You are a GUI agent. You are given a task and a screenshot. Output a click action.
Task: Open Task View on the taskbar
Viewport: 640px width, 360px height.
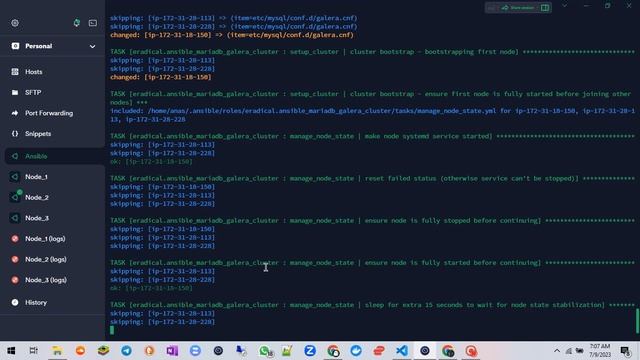[33, 351]
